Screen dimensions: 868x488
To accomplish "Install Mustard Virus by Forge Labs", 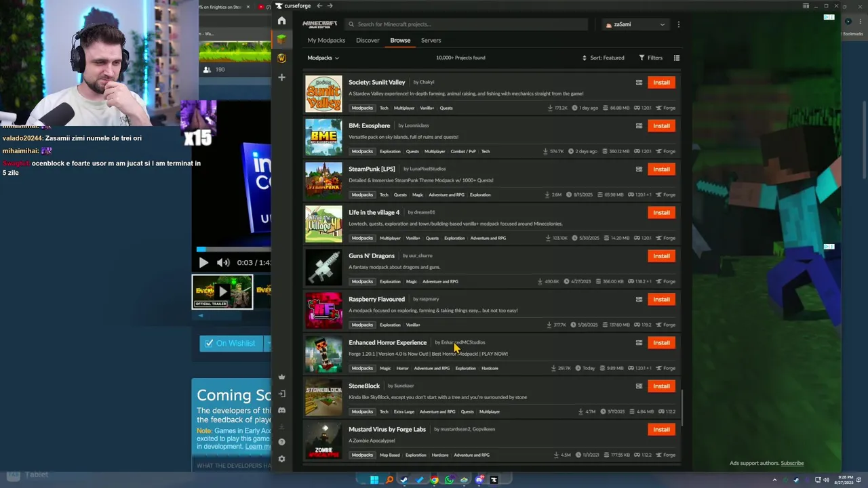I will coord(661,430).
